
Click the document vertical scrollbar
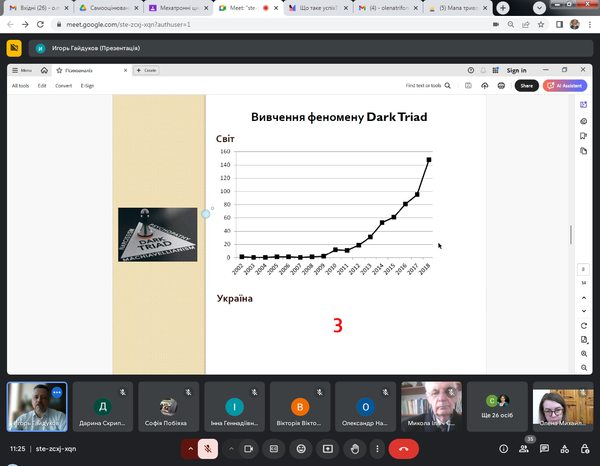[571, 235]
